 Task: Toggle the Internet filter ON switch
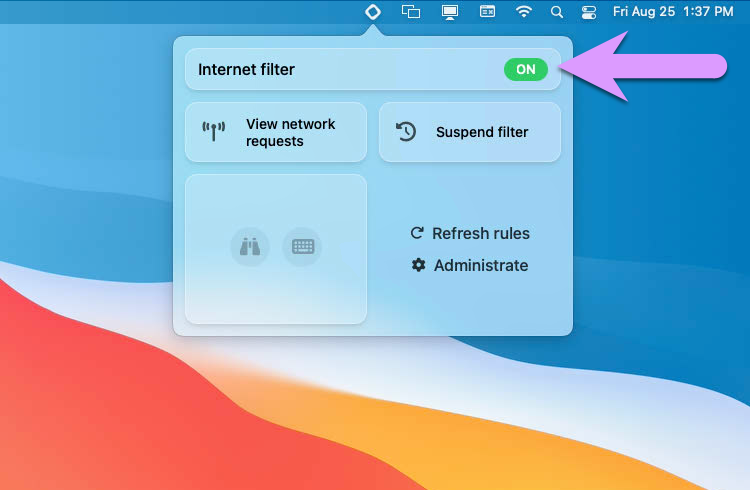(x=526, y=69)
